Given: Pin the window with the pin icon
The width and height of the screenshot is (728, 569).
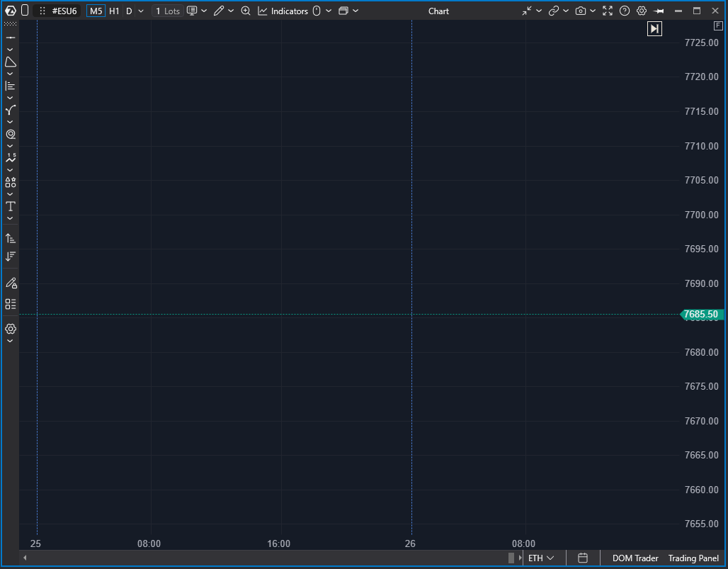Looking at the screenshot, I should click(659, 11).
